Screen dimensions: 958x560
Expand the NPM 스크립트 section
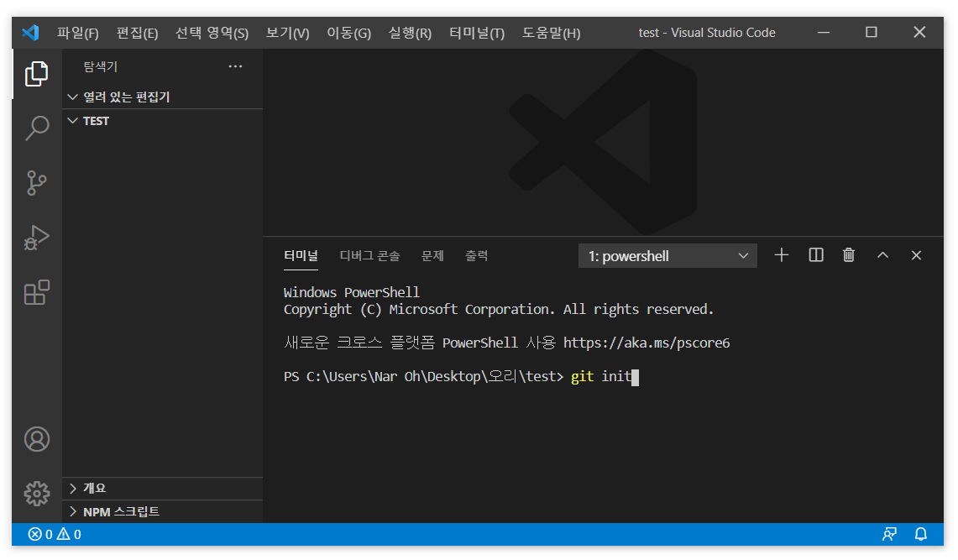tap(163, 511)
